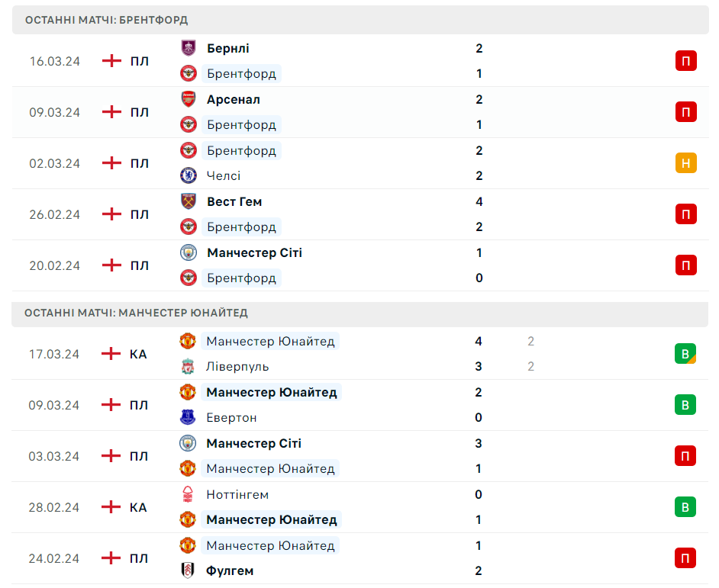
Task: Select the 'Останні матчі: Манчестер Юнайтед' header
Action: (x=136, y=313)
